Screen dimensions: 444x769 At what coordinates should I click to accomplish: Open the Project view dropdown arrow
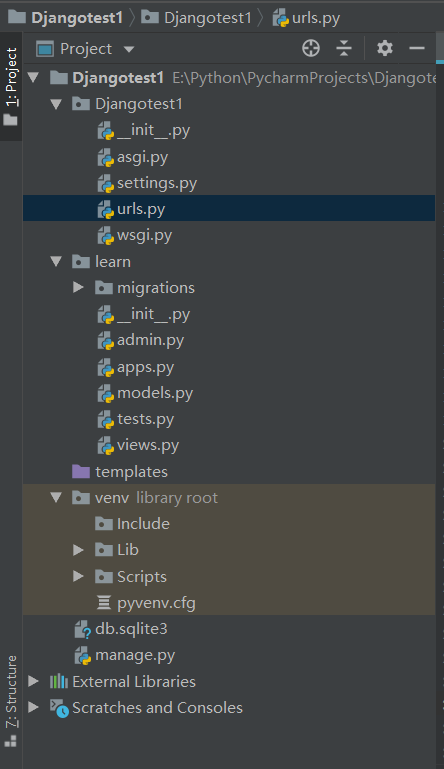pos(129,49)
